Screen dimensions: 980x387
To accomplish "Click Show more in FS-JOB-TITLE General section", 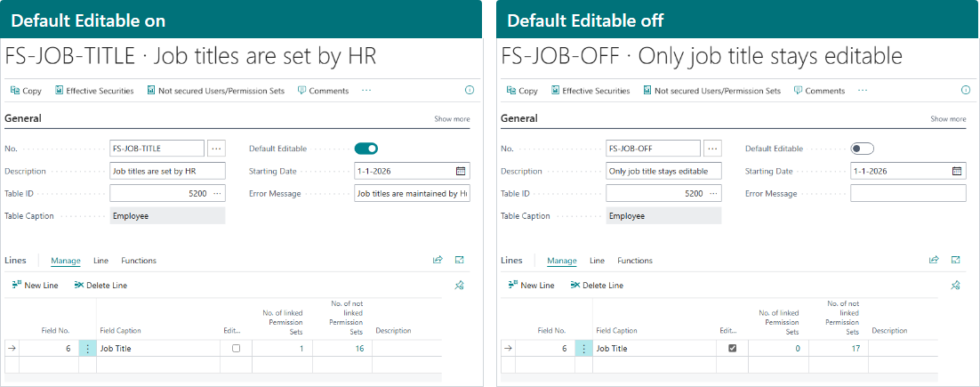I will pyautogui.click(x=452, y=119).
